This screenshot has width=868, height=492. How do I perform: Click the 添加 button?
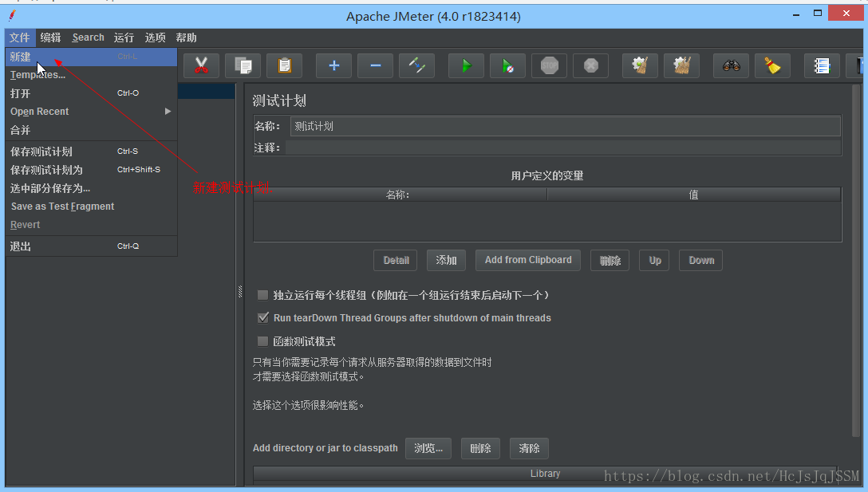[446, 260]
